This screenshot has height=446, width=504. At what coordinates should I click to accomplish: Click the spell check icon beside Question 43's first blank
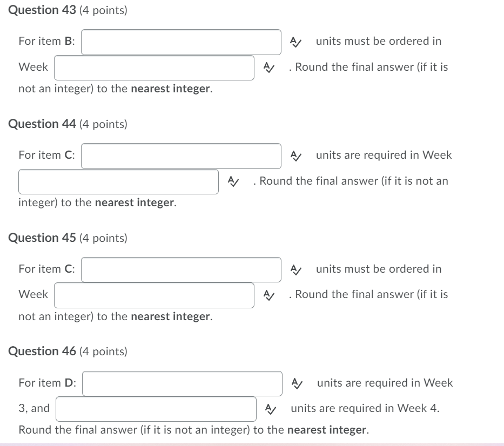click(x=295, y=40)
